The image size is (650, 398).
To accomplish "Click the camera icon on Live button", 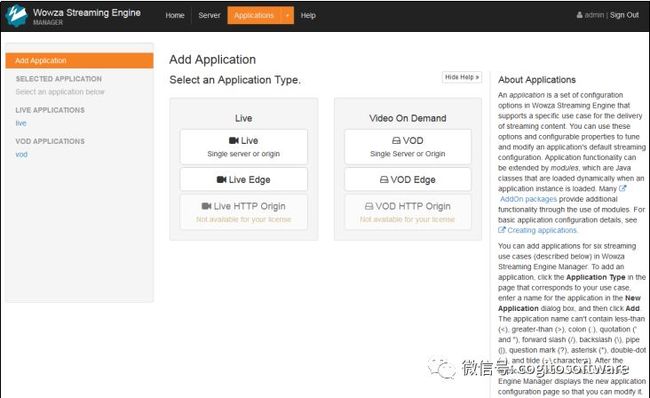I will [x=234, y=141].
